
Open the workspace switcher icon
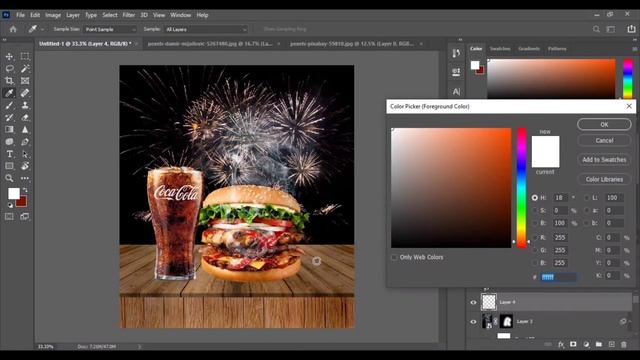point(610,29)
